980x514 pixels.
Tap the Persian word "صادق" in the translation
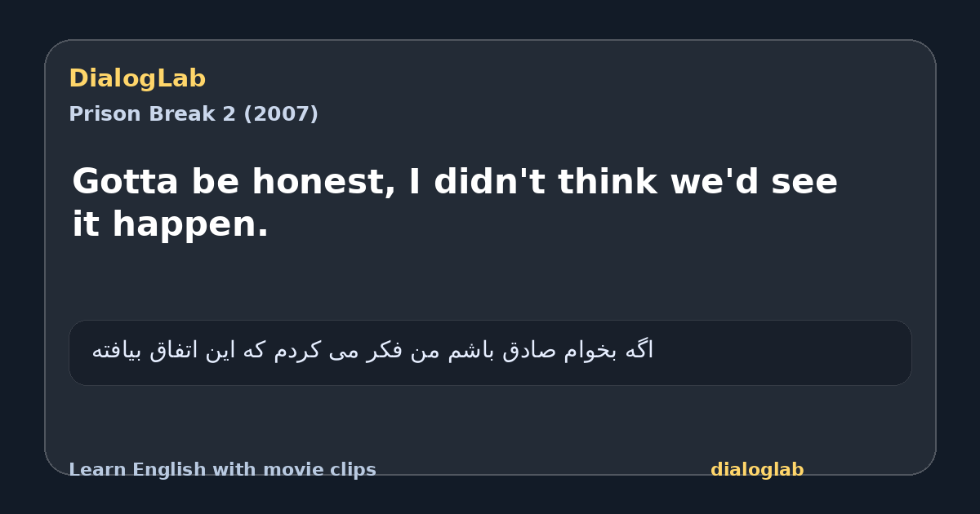click(531, 351)
